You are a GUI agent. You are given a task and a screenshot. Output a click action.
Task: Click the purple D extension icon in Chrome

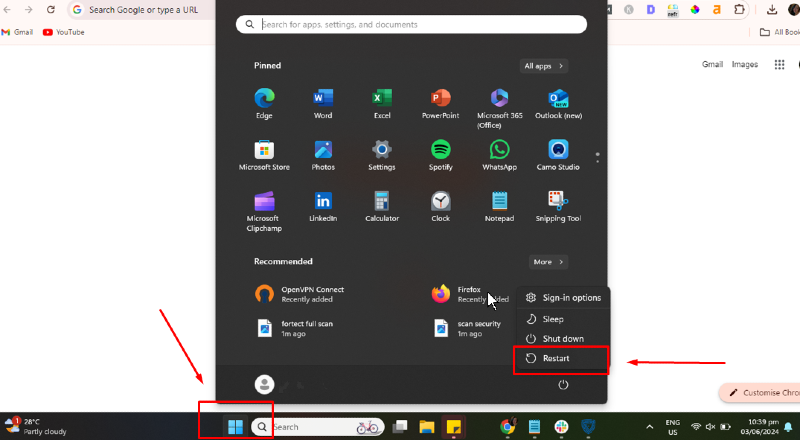tap(651, 9)
